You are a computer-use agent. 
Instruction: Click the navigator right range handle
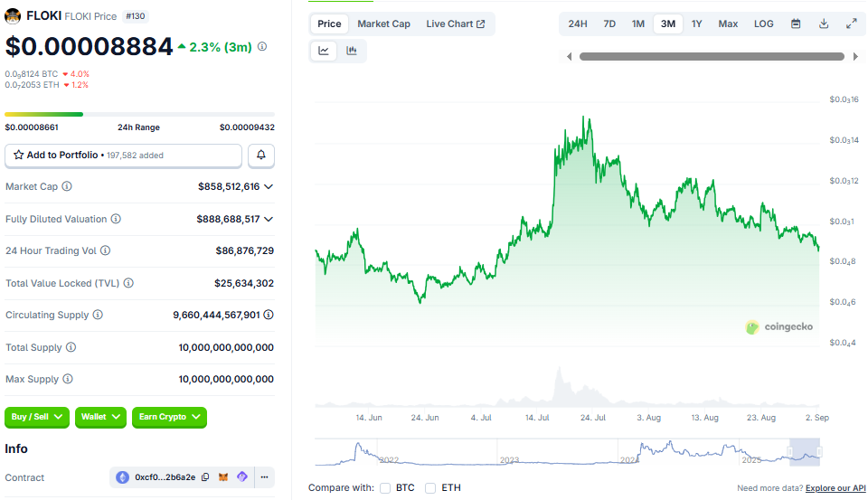tap(820, 452)
